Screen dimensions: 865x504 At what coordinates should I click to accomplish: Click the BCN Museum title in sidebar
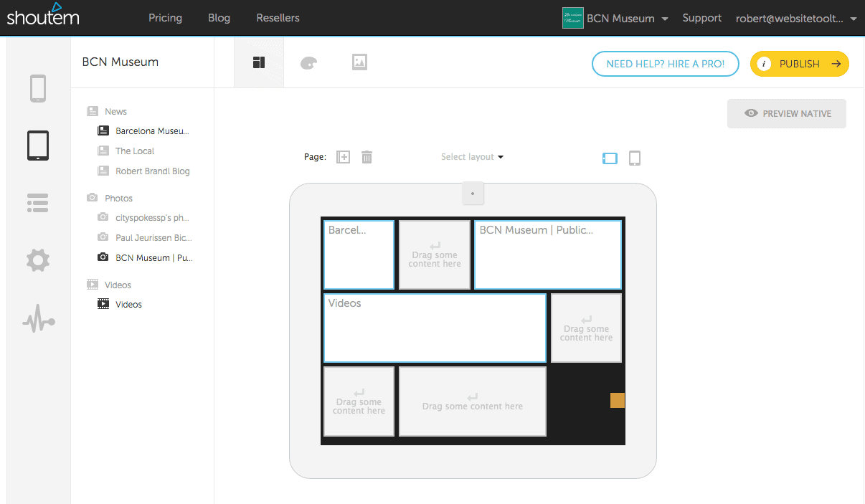(x=120, y=62)
